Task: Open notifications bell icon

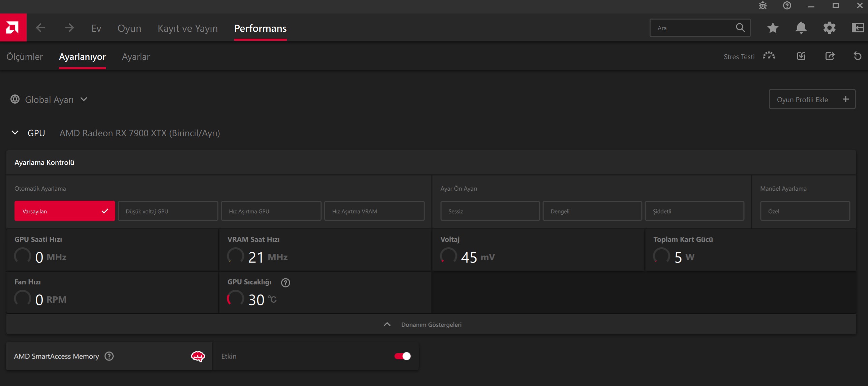Action: 801,28
